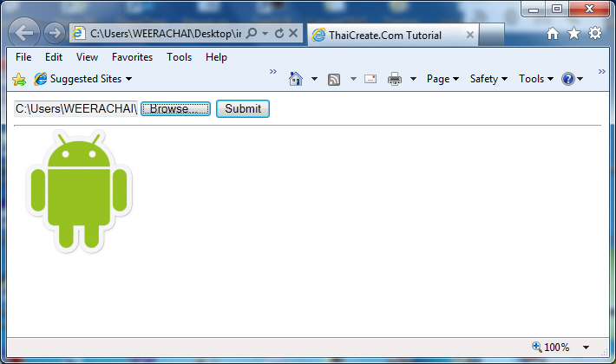Open the Help menu

click(x=216, y=57)
